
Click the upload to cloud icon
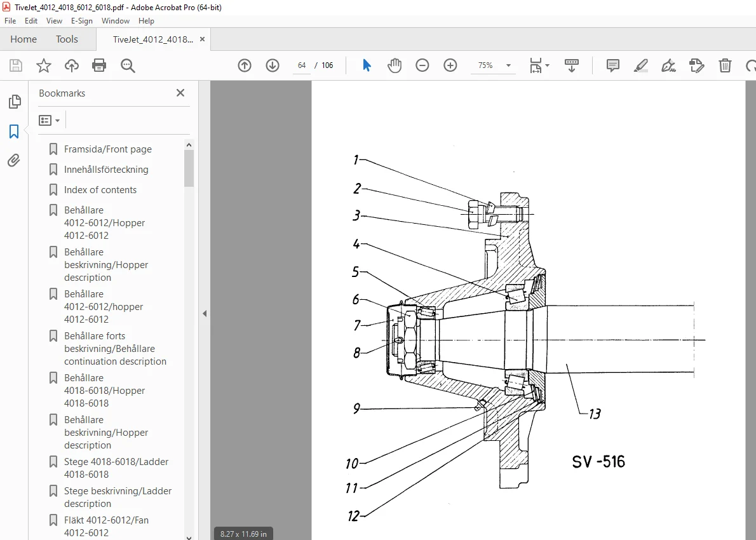pyautogui.click(x=72, y=65)
